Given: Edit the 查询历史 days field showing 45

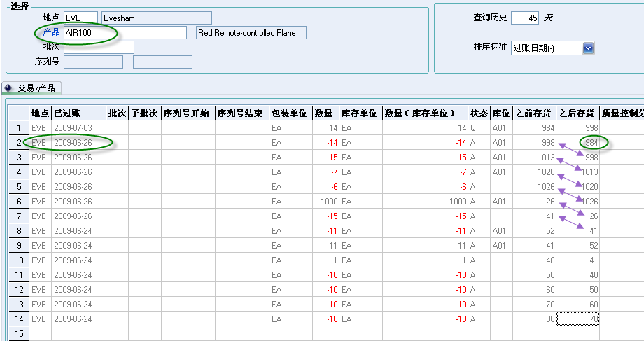Looking at the screenshot, I should pyautogui.click(x=525, y=18).
